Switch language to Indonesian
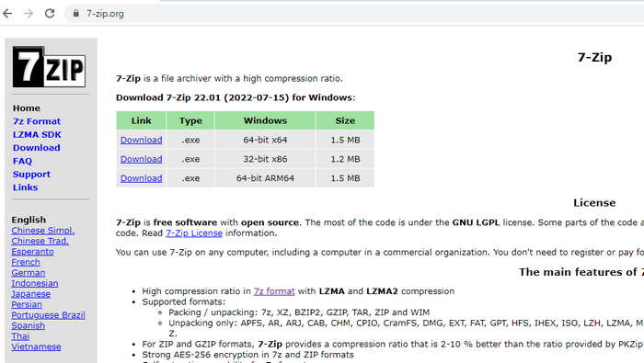The image size is (644, 363). click(x=35, y=283)
